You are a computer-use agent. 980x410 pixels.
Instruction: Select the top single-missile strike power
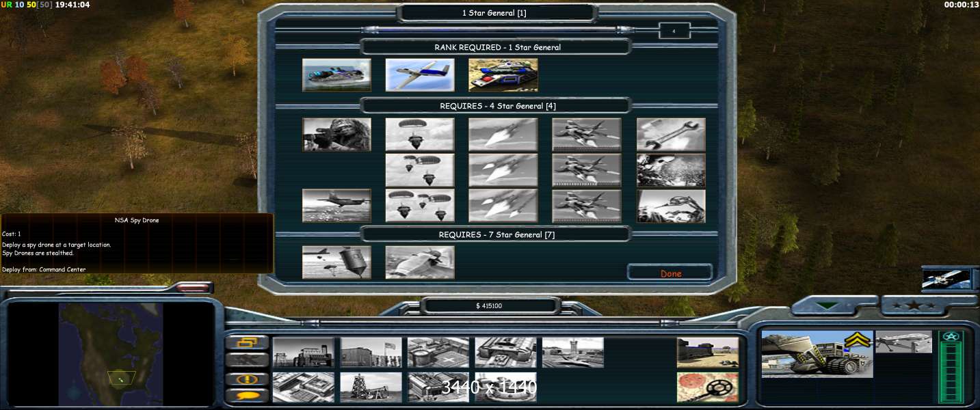[x=503, y=135]
